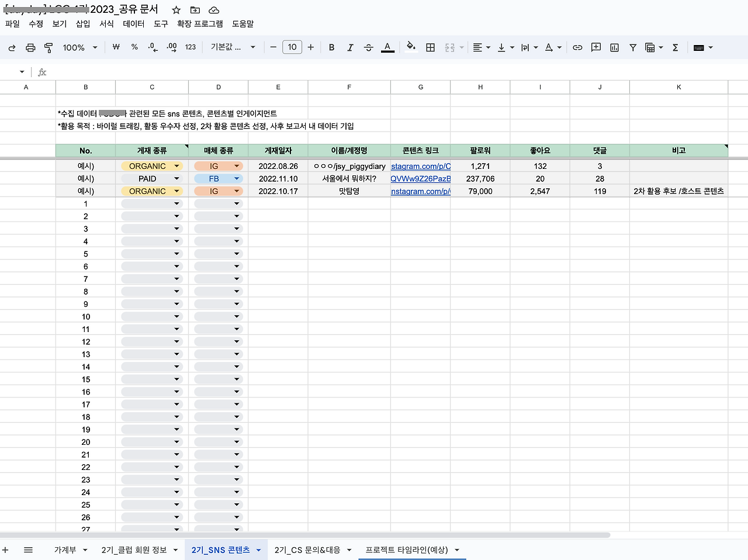This screenshot has width=748, height=560.
Task: Insert a chart
Action: (614, 47)
